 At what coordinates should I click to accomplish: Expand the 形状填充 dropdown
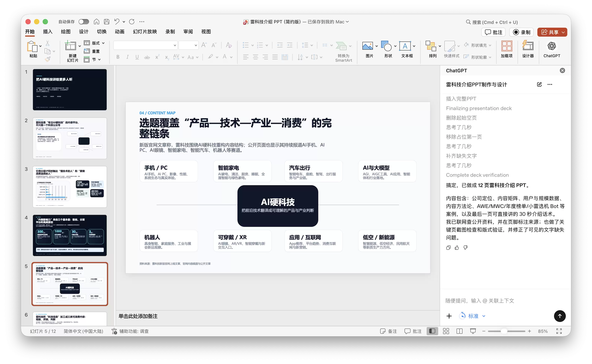(490, 45)
